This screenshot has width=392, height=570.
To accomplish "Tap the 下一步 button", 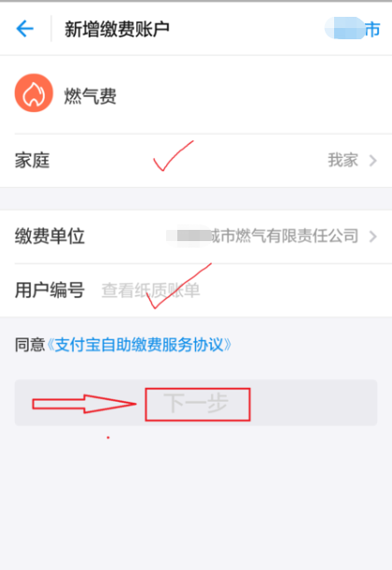I will coord(196,403).
